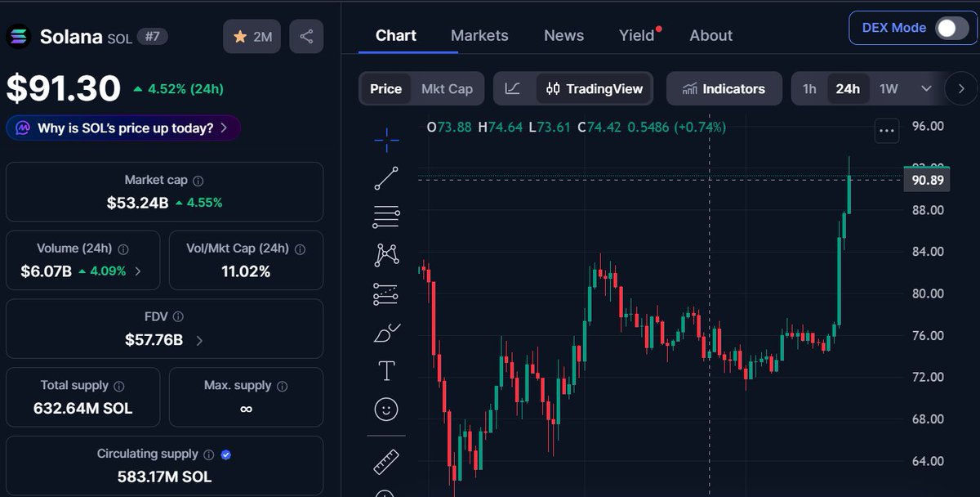980x497 pixels.
Task: Open the Markets tab
Action: (479, 35)
